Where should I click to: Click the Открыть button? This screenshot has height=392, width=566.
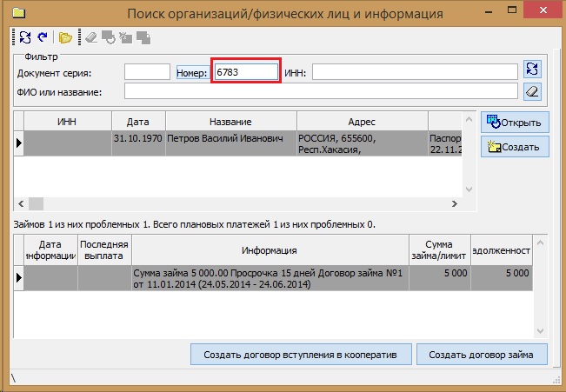point(515,123)
